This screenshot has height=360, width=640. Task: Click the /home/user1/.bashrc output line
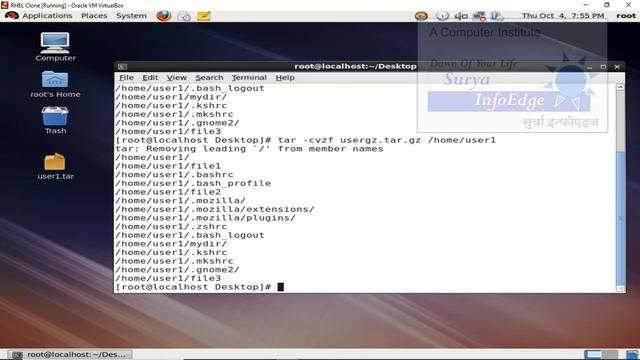[174, 175]
